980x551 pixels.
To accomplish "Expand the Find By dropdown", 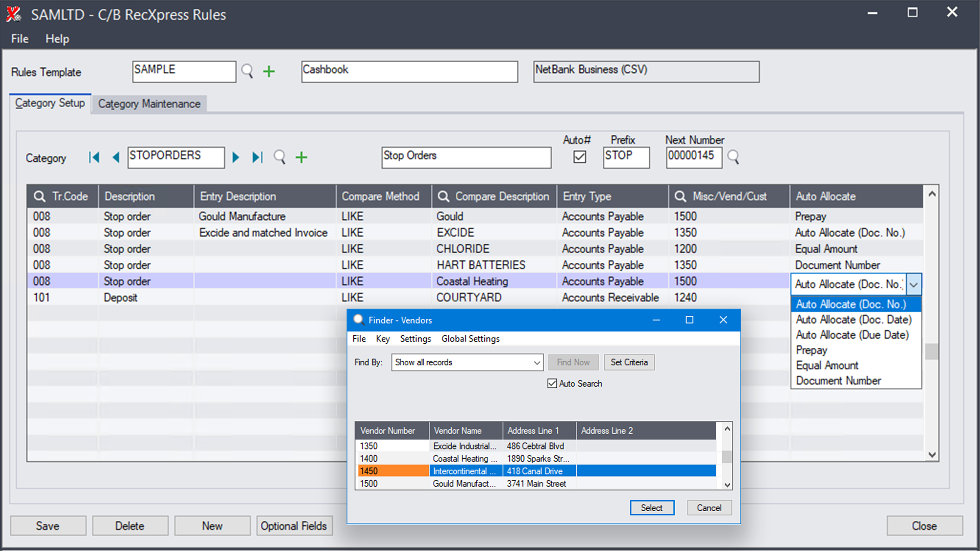I will 537,362.
